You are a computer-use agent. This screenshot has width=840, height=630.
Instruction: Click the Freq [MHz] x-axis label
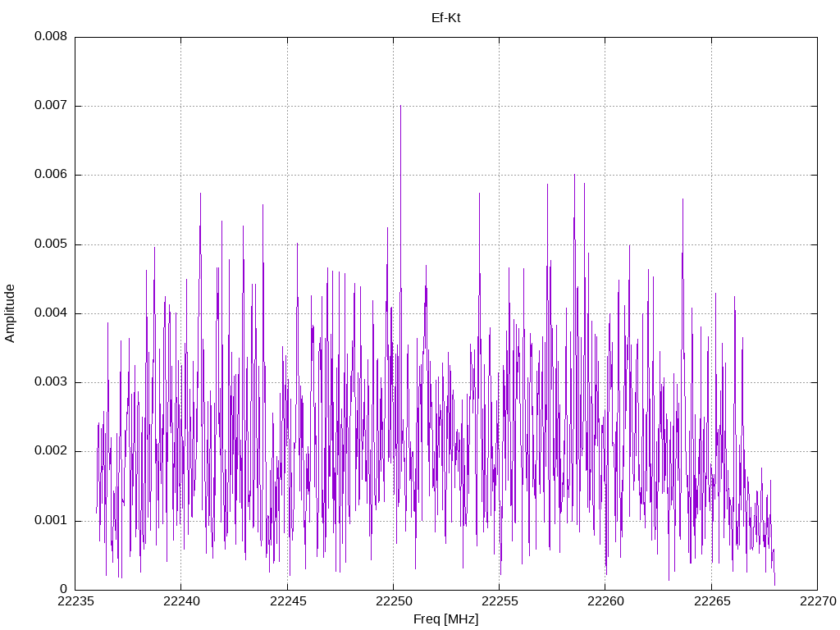pyautogui.click(x=445, y=619)
